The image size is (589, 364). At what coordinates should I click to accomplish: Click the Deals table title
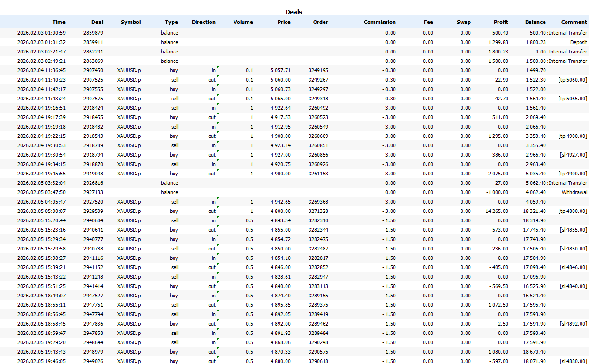tap(294, 12)
